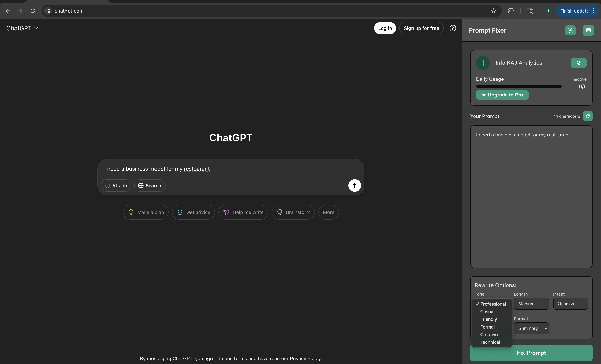
Task: Select Professional tone option
Action: point(492,304)
